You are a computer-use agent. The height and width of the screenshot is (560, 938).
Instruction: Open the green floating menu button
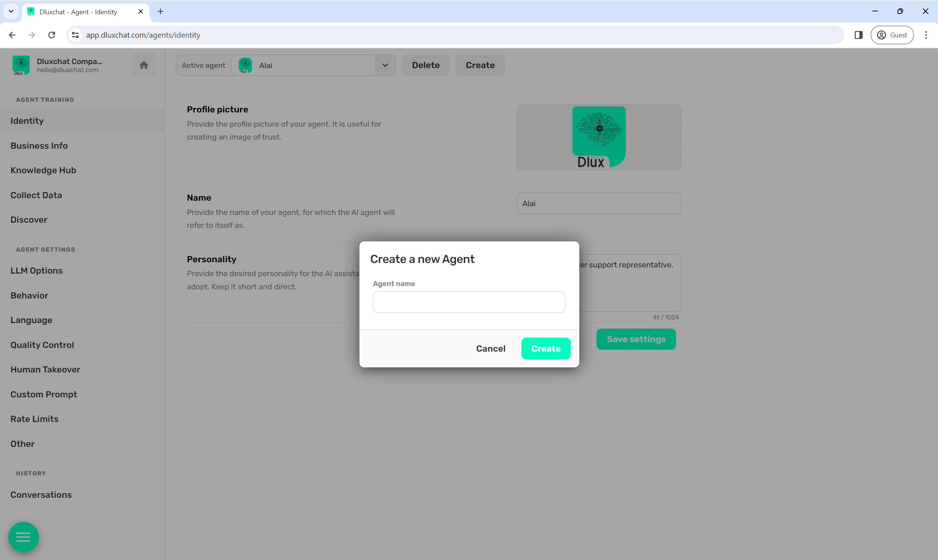(23, 537)
